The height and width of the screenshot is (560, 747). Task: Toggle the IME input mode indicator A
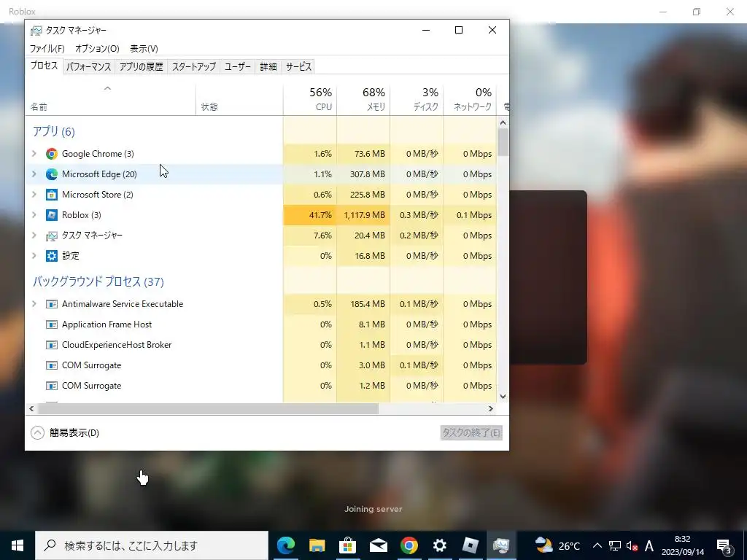[x=649, y=545]
